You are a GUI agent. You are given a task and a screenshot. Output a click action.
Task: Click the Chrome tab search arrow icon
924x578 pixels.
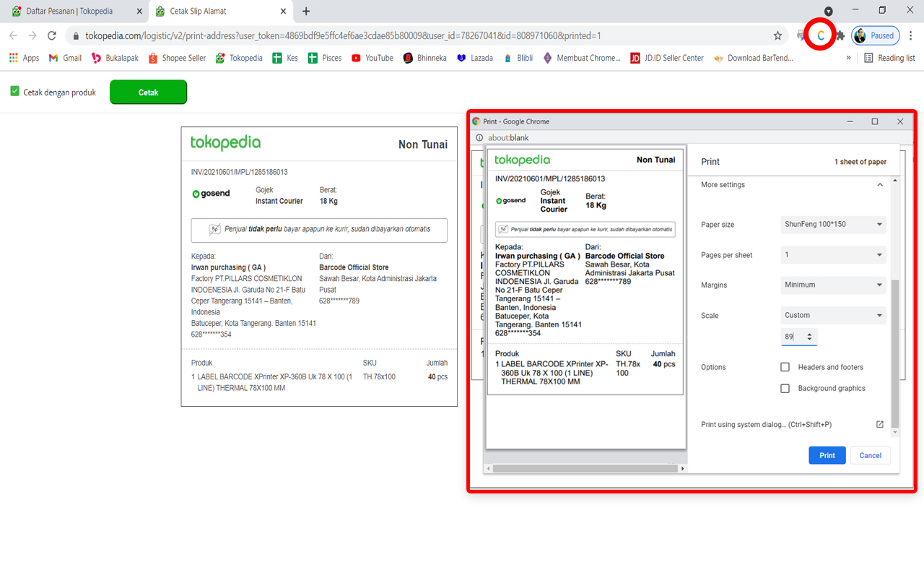pos(829,11)
